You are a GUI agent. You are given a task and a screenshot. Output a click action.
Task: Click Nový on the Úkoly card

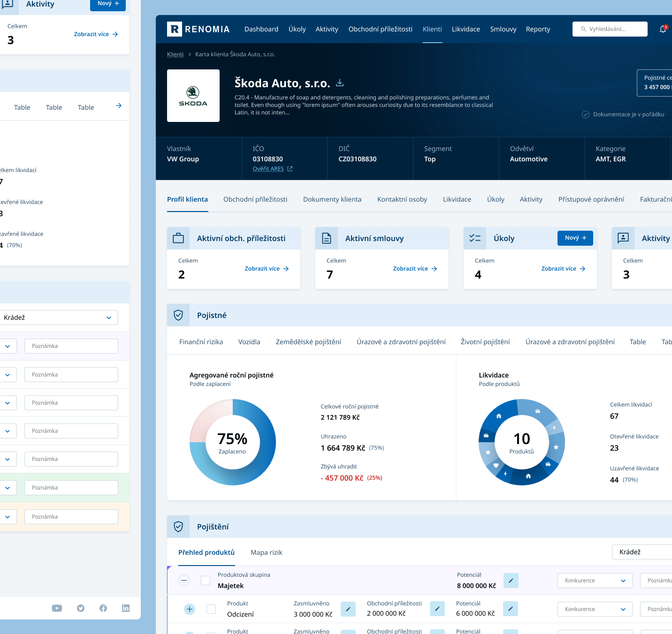(575, 238)
